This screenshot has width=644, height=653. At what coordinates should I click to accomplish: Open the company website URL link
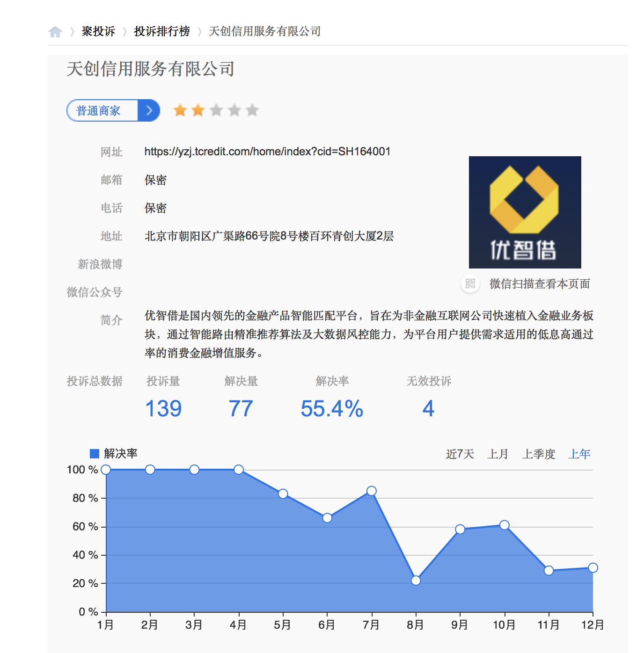[x=267, y=151]
